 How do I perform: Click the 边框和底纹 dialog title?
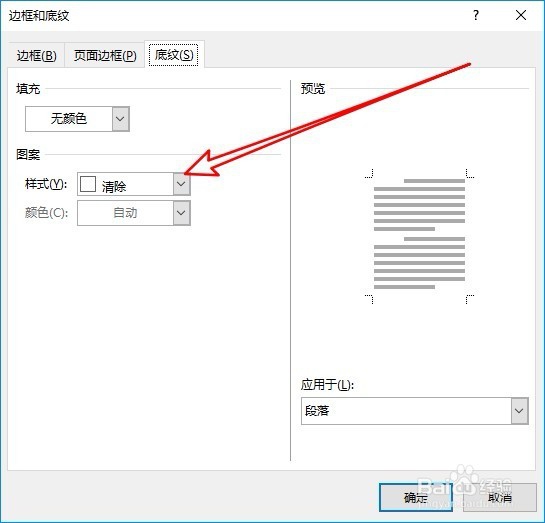[39, 16]
